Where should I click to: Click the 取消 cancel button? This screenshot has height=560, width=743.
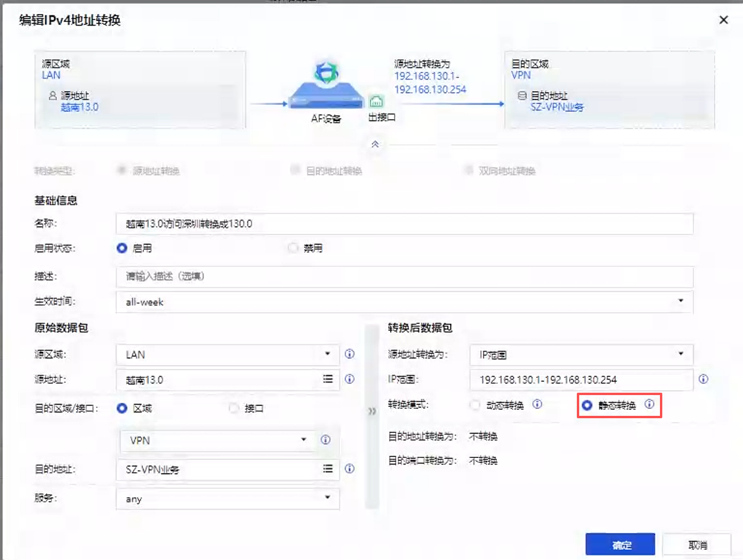(697, 545)
